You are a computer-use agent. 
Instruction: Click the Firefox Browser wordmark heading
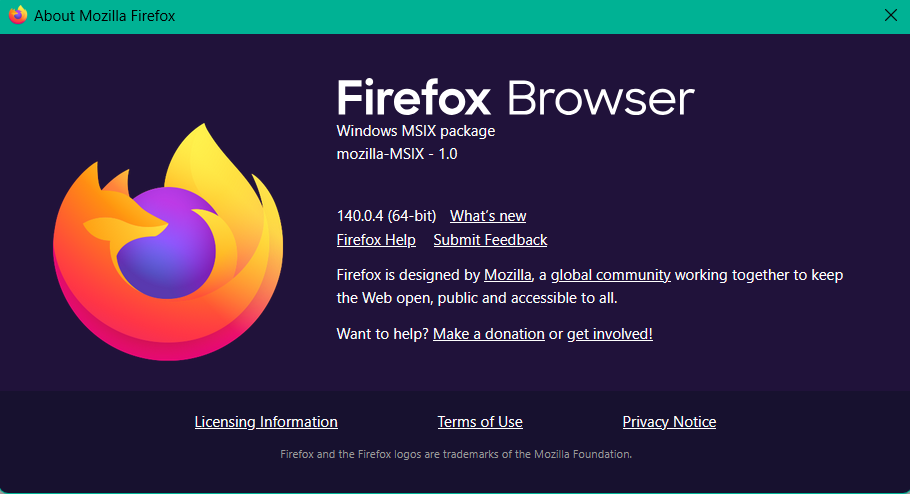pyautogui.click(x=515, y=99)
